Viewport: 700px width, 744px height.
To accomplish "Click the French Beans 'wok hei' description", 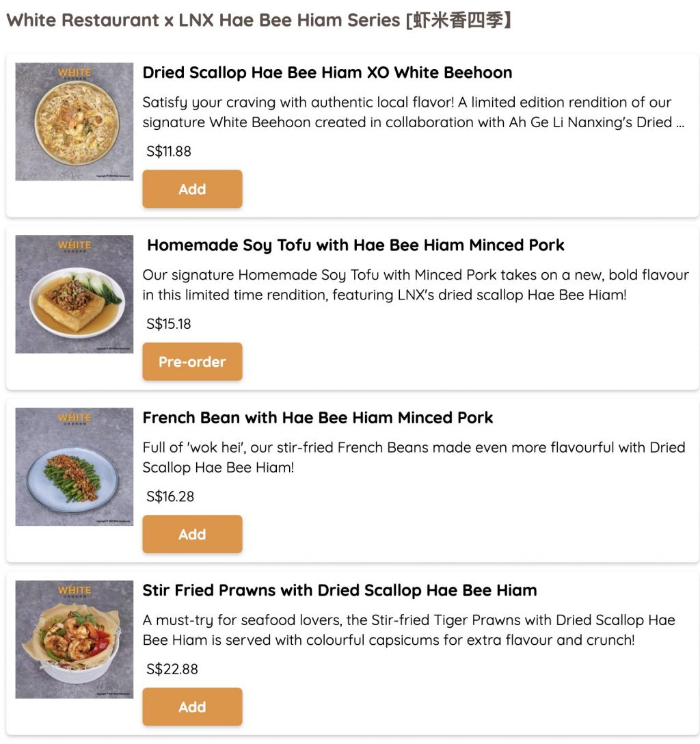I will tap(413, 457).
